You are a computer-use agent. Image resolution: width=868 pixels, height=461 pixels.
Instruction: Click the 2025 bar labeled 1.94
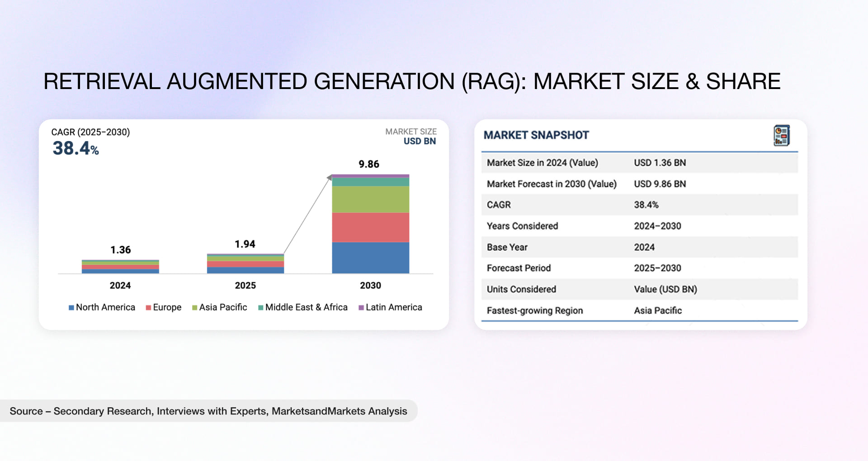245,264
